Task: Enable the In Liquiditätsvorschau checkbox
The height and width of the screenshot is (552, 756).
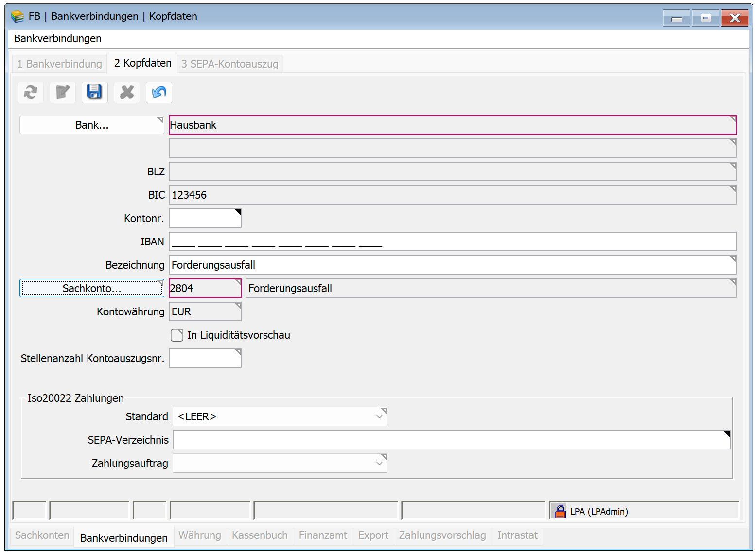Action: pyautogui.click(x=177, y=335)
